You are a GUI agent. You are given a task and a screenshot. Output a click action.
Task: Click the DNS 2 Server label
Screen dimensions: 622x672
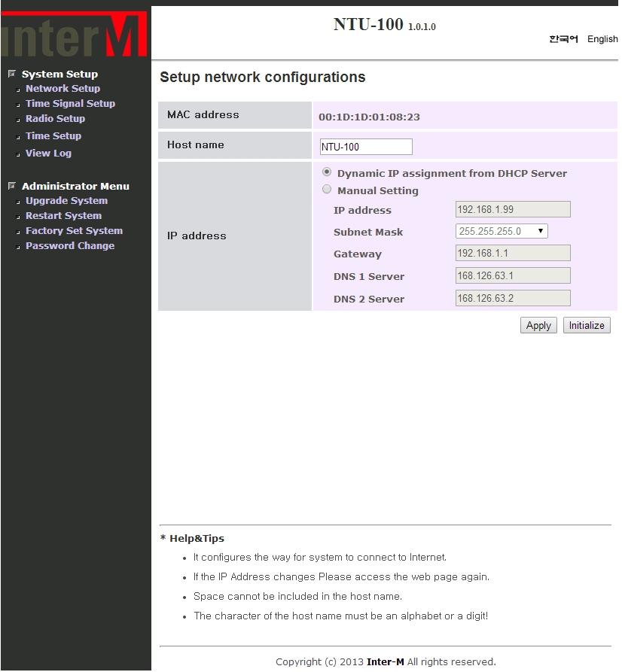tap(369, 300)
